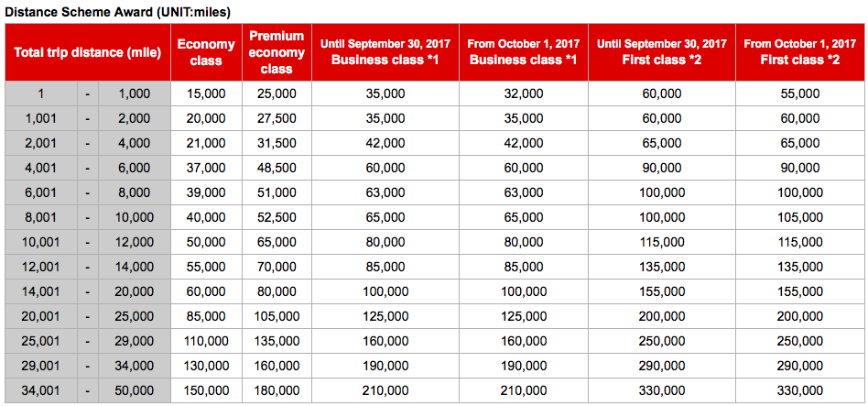
Task: Select the 1,001 trip distance cell
Action: coord(41,118)
